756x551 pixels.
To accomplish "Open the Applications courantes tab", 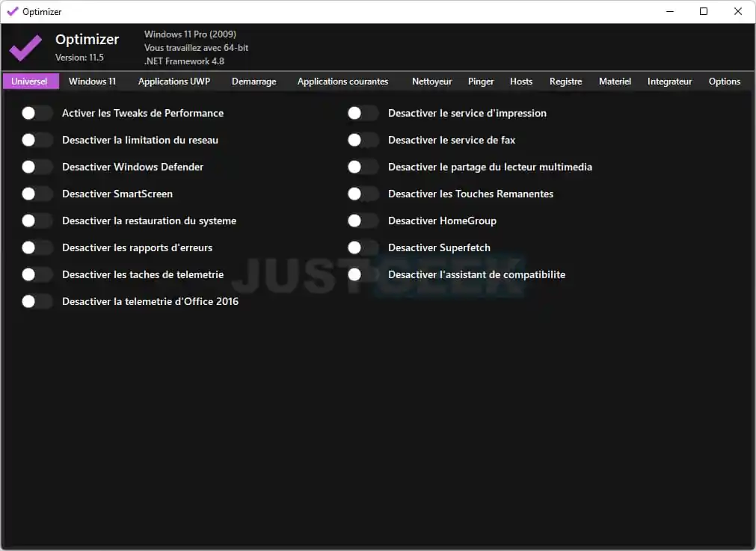I will coord(342,81).
